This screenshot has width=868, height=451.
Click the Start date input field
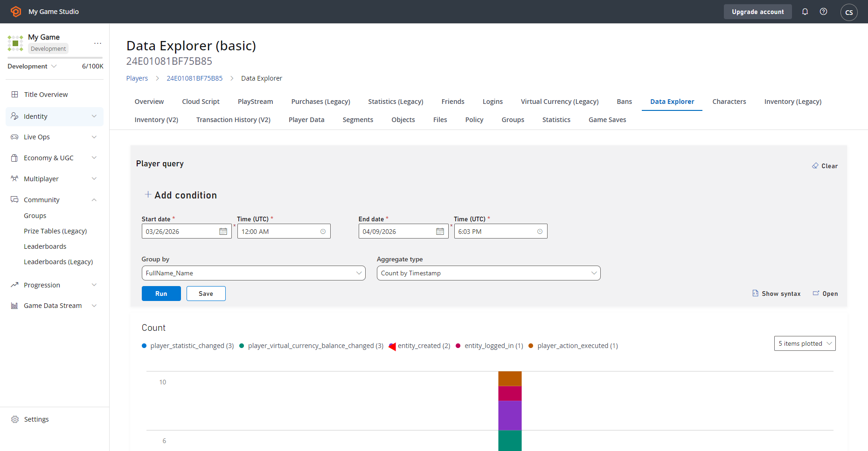click(187, 232)
